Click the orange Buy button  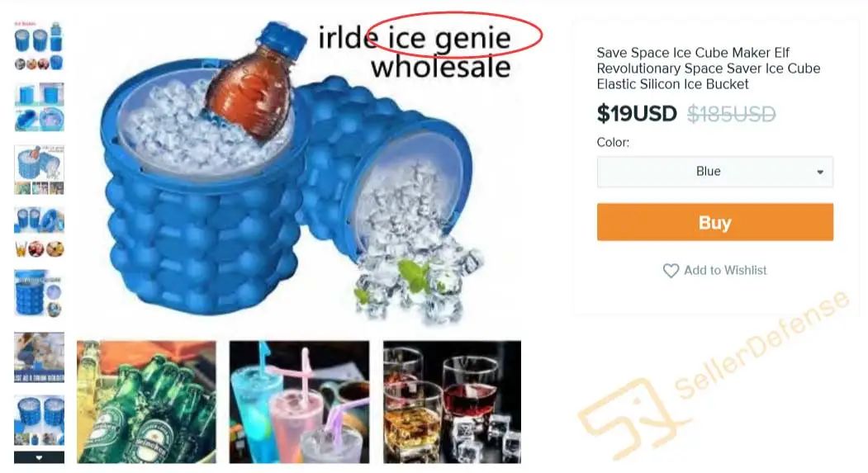714,222
